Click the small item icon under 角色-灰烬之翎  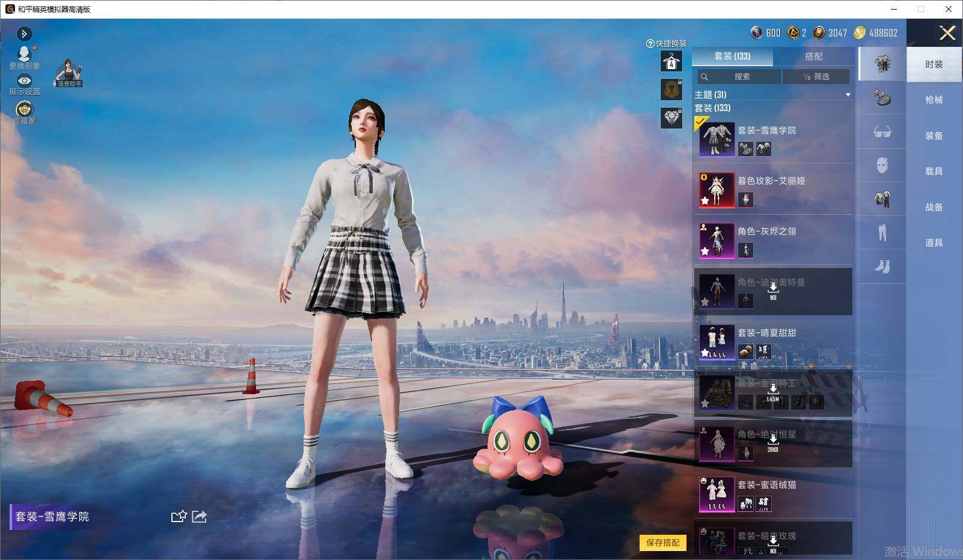745,251
